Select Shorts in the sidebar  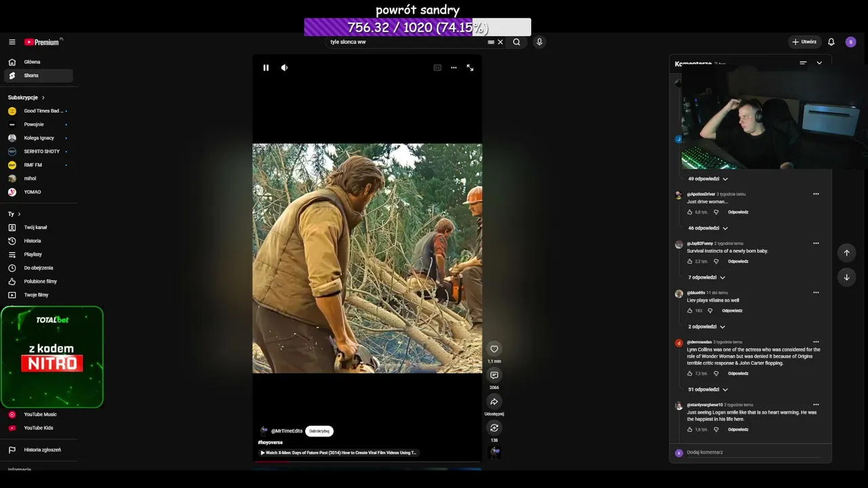pyautogui.click(x=39, y=75)
